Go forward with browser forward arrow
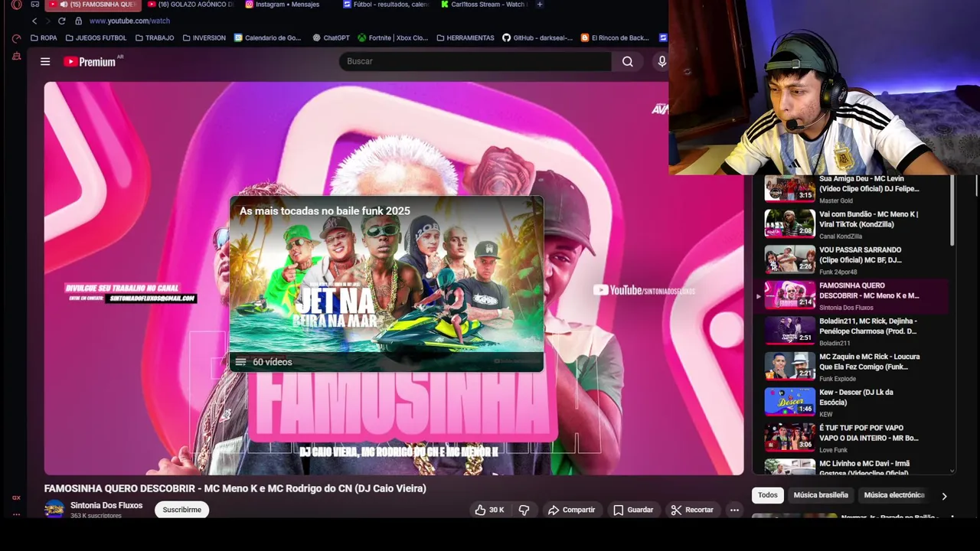The height and width of the screenshot is (551, 980). (47, 21)
